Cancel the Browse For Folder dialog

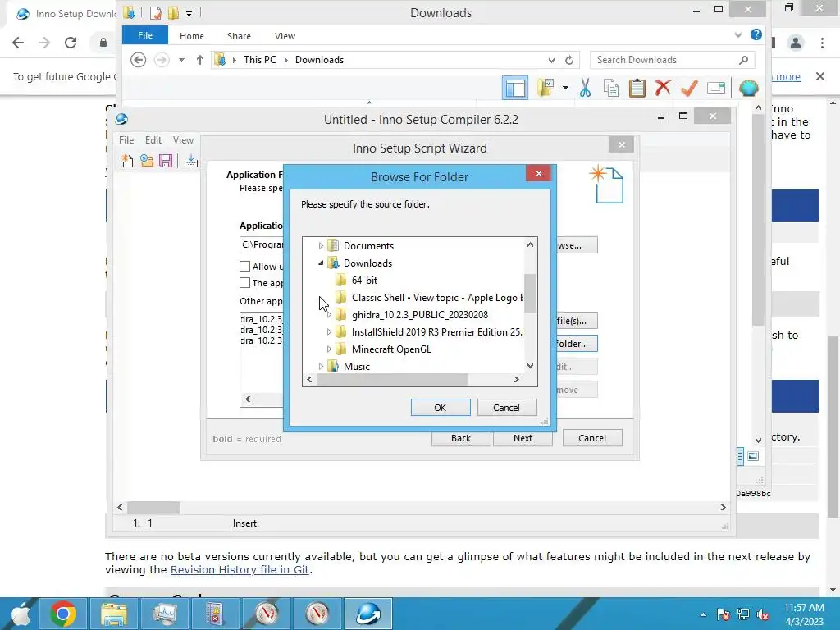pos(506,408)
